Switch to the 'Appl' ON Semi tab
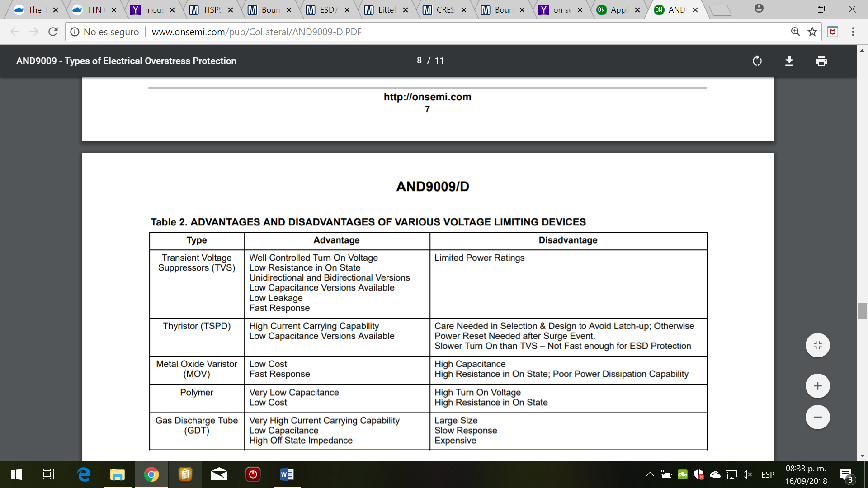This screenshot has width=868, height=488. [618, 9]
